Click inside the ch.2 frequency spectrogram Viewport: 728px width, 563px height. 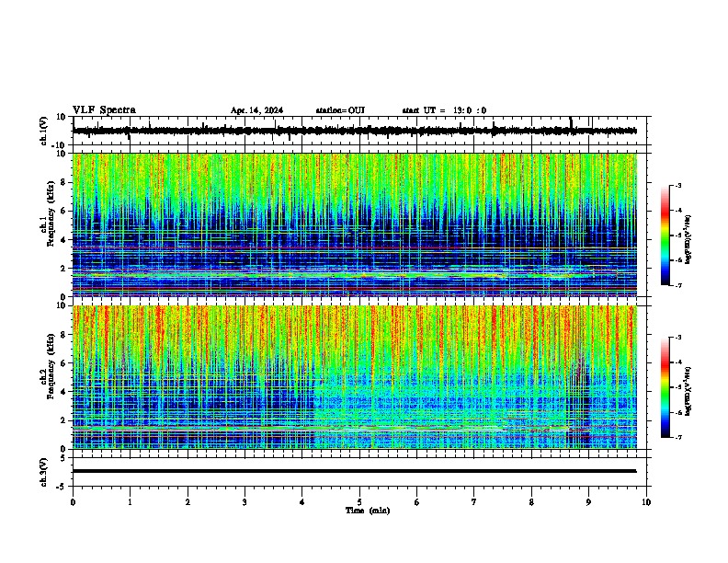click(x=355, y=377)
